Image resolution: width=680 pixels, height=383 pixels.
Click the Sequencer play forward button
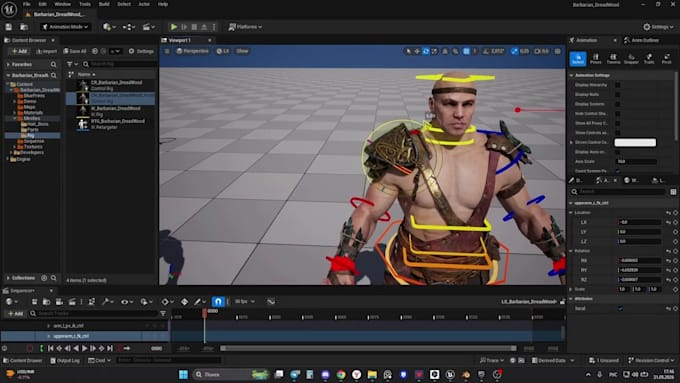tap(84, 348)
